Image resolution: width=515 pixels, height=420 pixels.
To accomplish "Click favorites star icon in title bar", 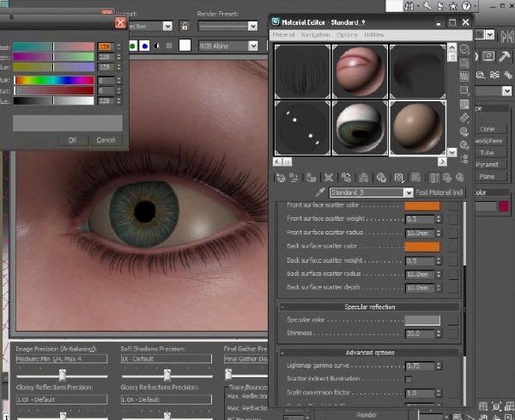I will tap(453, 6).
